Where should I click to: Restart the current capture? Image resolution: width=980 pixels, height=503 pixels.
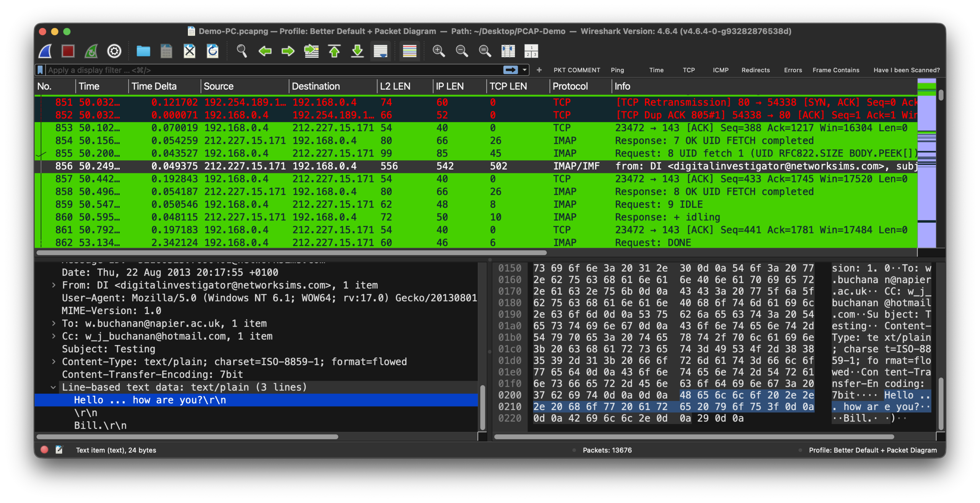pyautogui.click(x=91, y=51)
